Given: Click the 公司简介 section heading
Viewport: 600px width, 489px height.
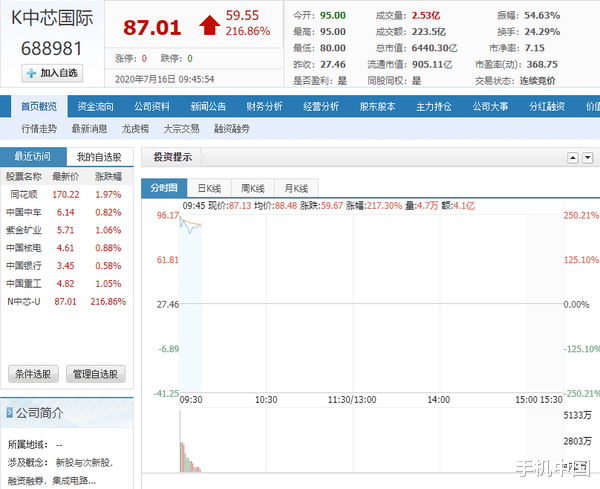Looking at the screenshot, I should click(x=39, y=413).
